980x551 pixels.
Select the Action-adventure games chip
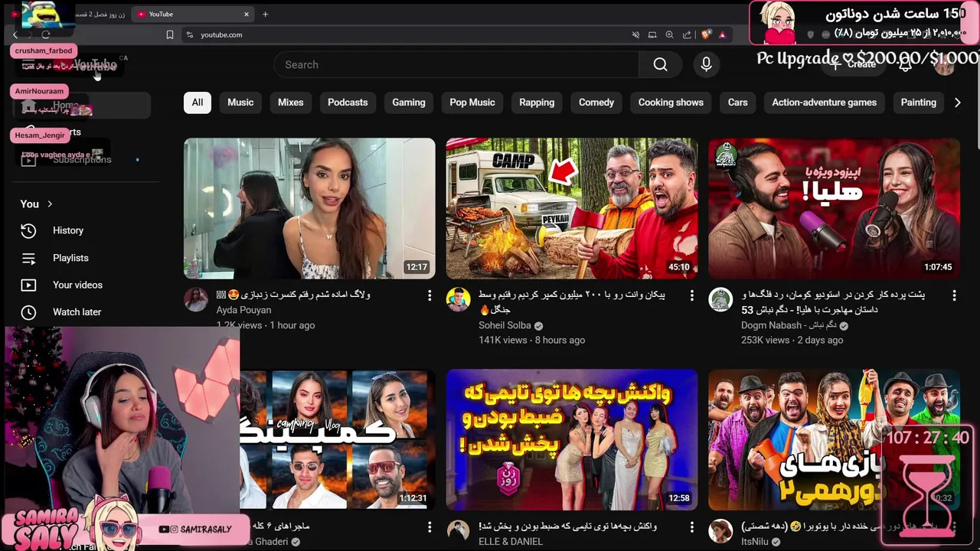[824, 103]
